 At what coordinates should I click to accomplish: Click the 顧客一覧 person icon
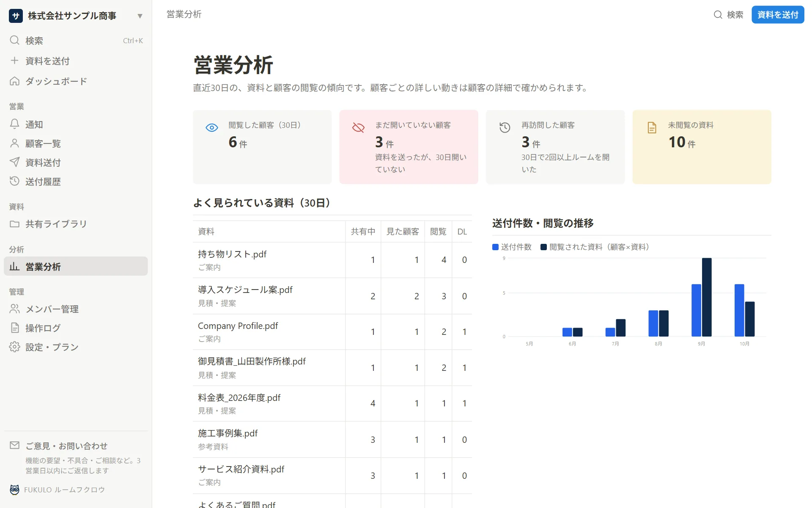(x=14, y=143)
